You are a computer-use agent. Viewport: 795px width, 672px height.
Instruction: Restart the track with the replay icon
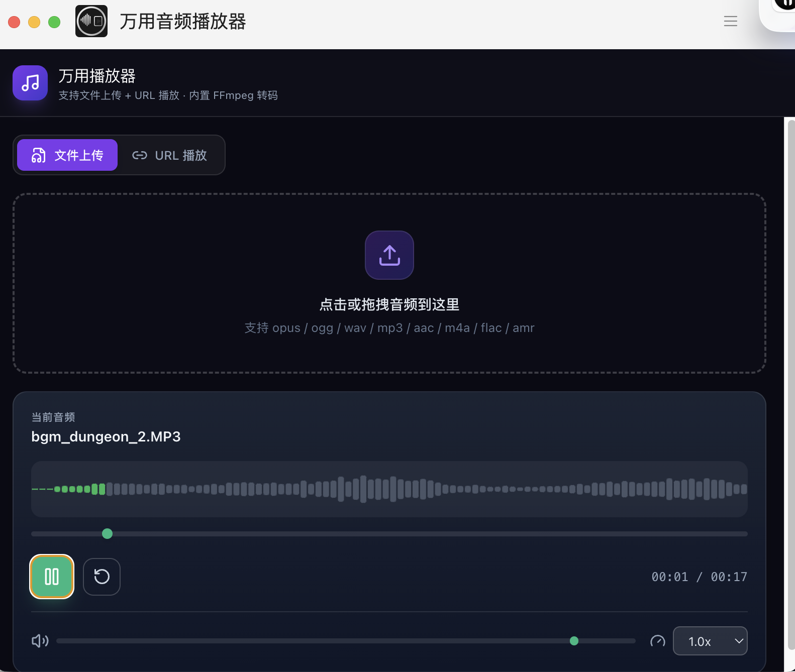pos(102,577)
